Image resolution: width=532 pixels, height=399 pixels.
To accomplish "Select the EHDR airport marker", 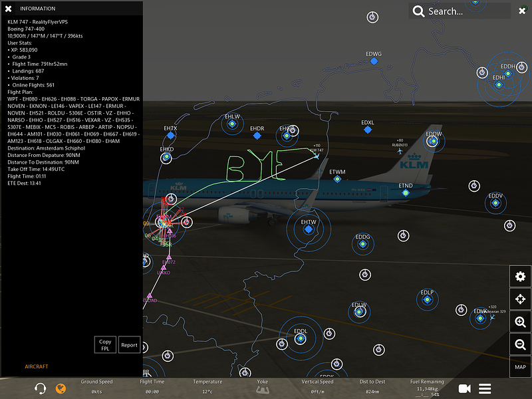I will (x=257, y=136).
